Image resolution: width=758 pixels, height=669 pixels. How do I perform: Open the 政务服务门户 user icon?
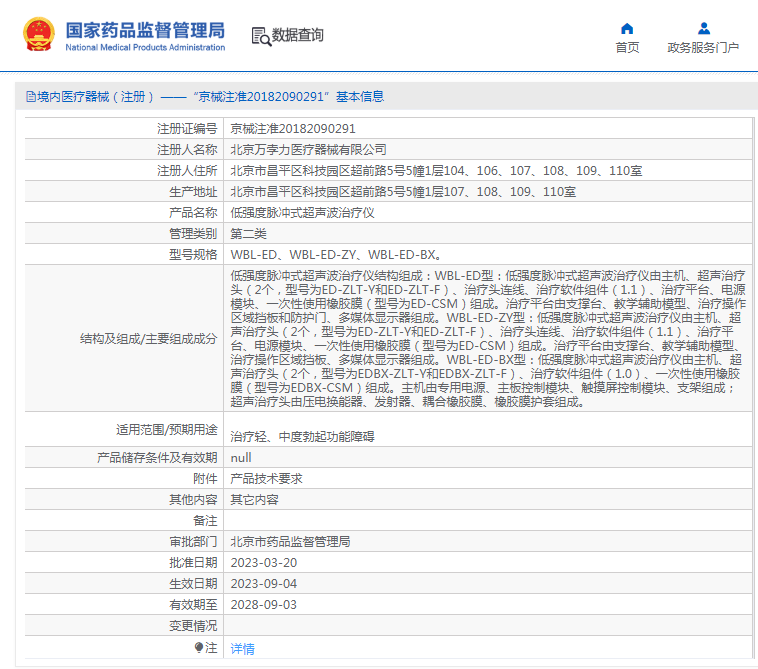point(704,29)
